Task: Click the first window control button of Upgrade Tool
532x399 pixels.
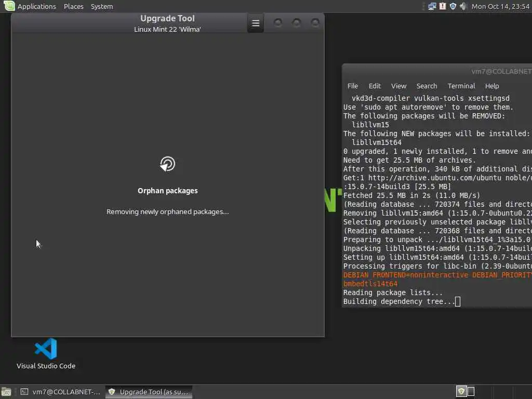Action: (x=278, y=23)
